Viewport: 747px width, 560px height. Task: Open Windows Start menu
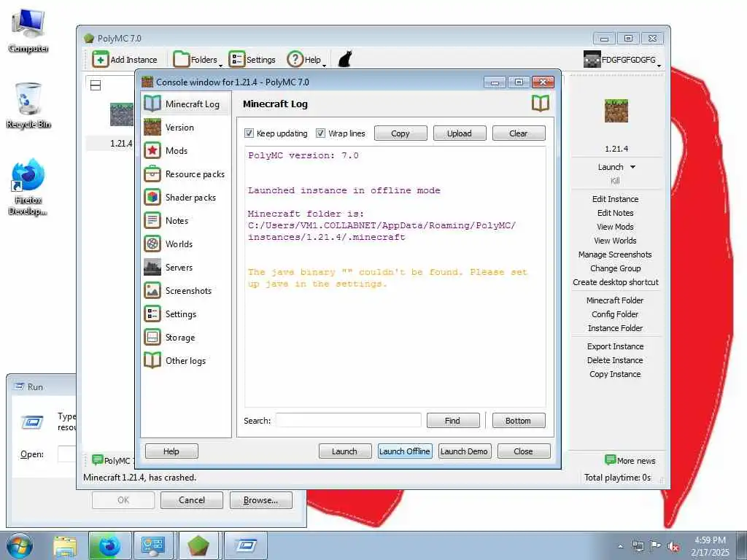20,546
